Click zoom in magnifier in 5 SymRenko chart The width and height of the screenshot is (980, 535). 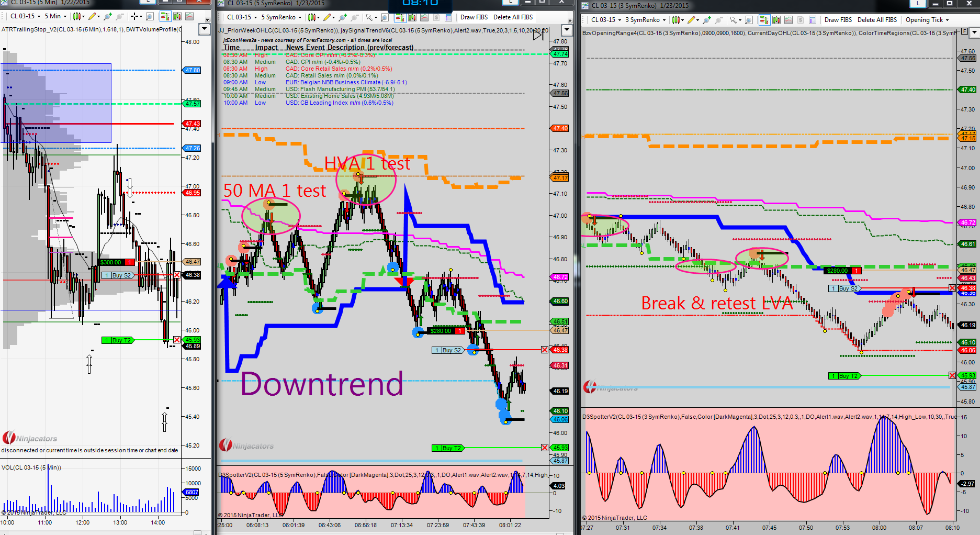pyautogui.click(x=343, y=17)
